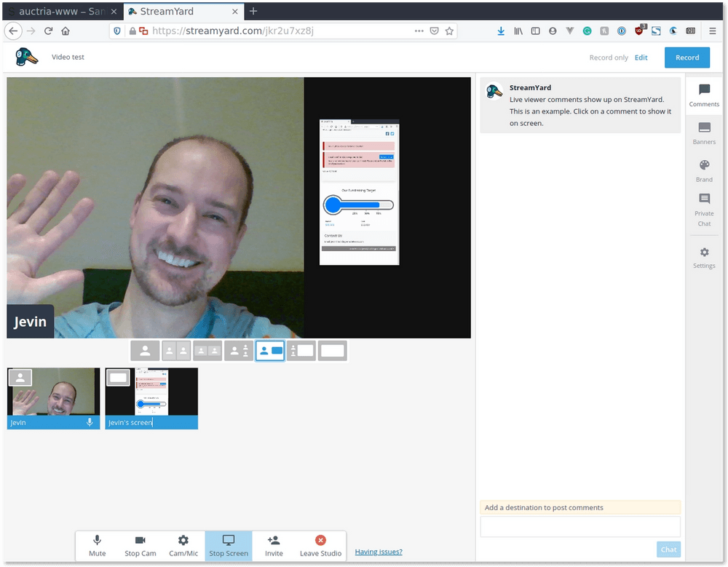Screen dimensions: 728x567
Task: Reload the page in the browser
Action: click(48, 31)
